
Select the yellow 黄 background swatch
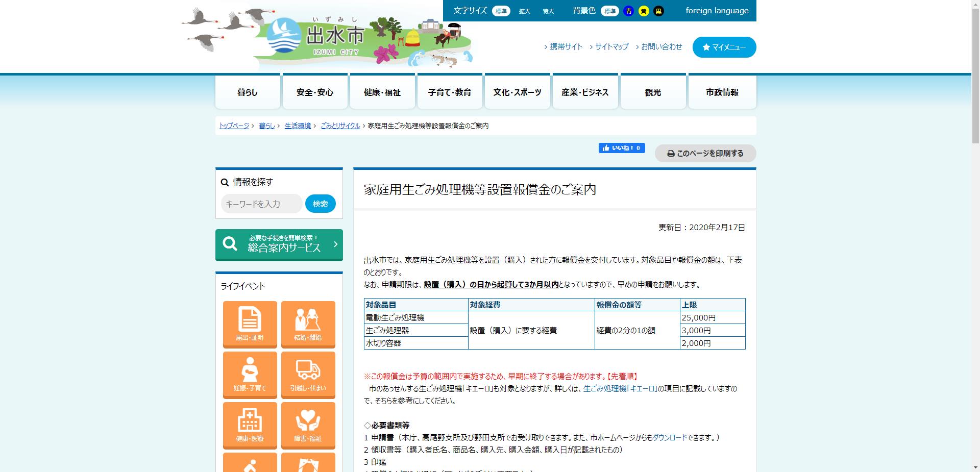[x=644, y=10]
